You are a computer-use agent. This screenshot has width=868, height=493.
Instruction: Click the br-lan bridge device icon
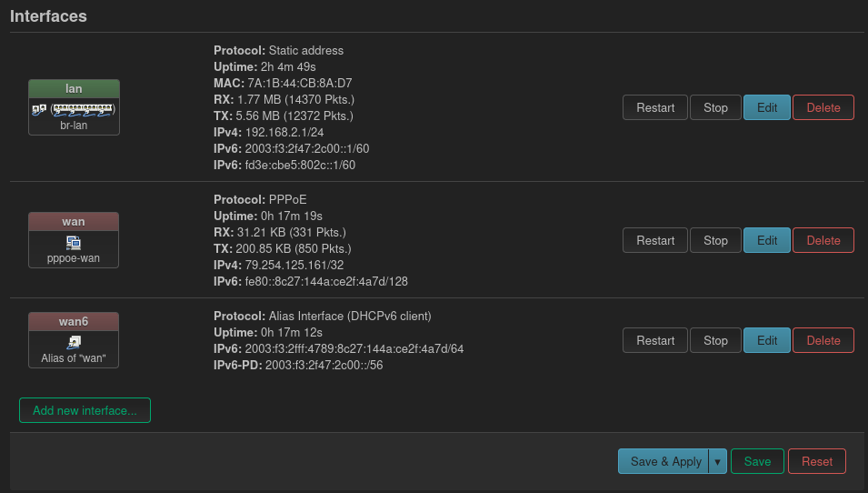click(x=39, y=110)
